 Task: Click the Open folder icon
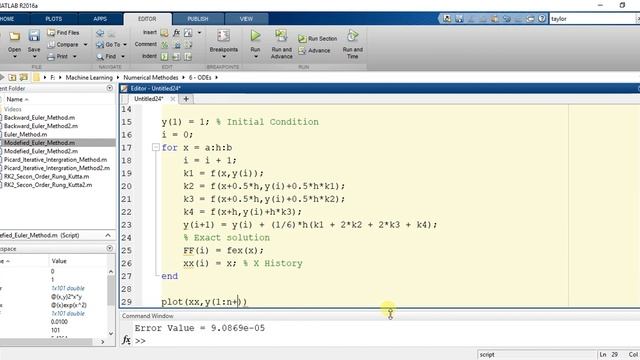(x=15, y=37)
